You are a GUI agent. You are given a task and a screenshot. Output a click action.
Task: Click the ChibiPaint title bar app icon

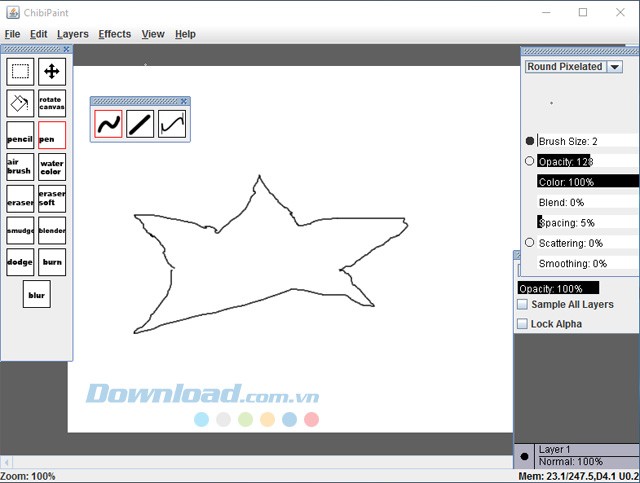pyautogui.click(x=13, y=13)
